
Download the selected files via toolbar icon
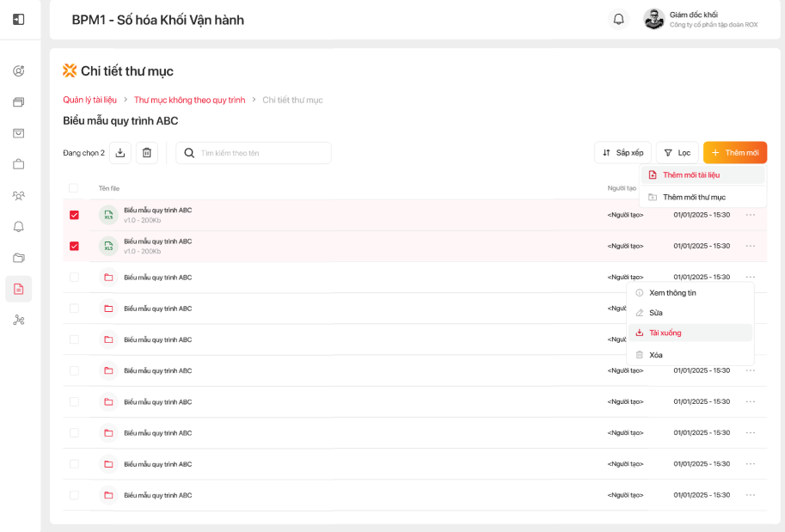120,153
